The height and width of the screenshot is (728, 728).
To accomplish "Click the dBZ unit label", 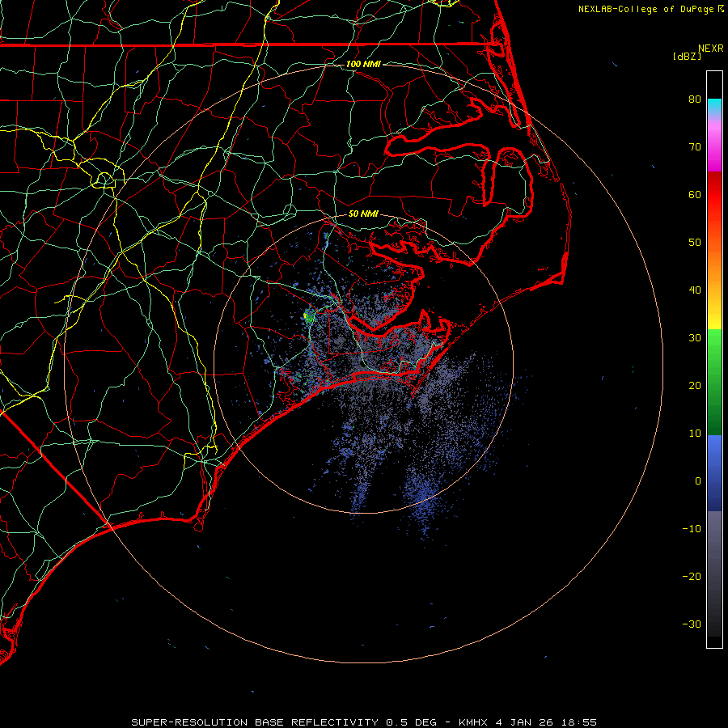I will click(x=687, y=56).
